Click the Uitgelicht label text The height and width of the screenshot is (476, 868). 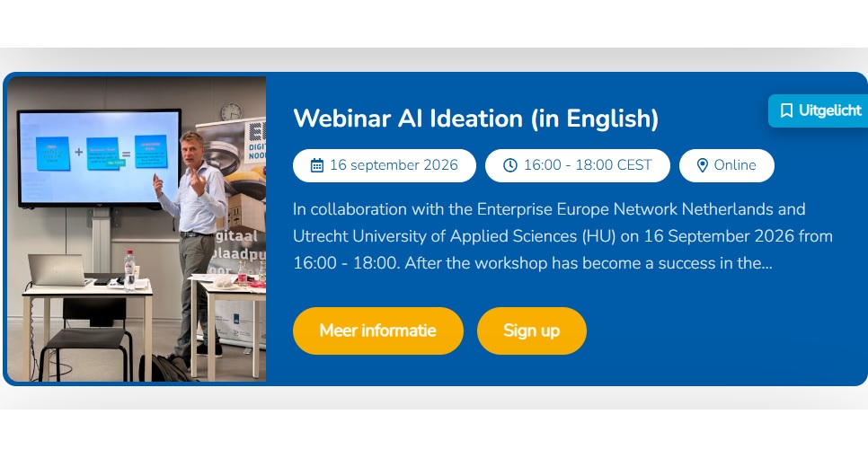[829, 110]
